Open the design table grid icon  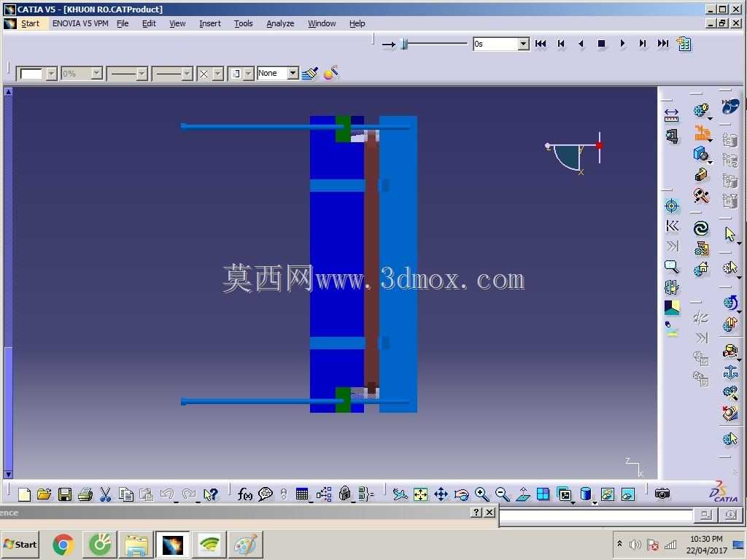click(302, 494)
